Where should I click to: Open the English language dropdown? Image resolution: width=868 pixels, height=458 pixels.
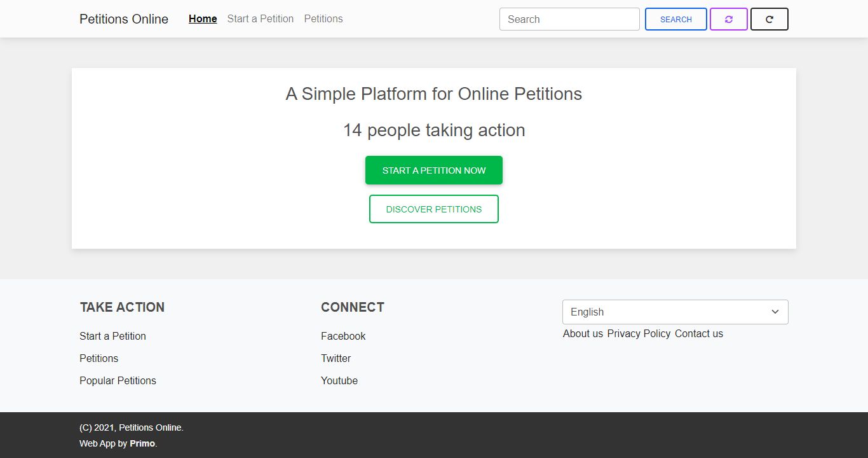coord(675,312)
